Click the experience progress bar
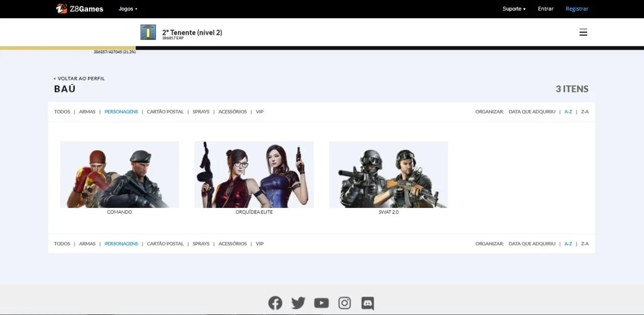This screenshot has height=315, width=644. tap(322, 48)
